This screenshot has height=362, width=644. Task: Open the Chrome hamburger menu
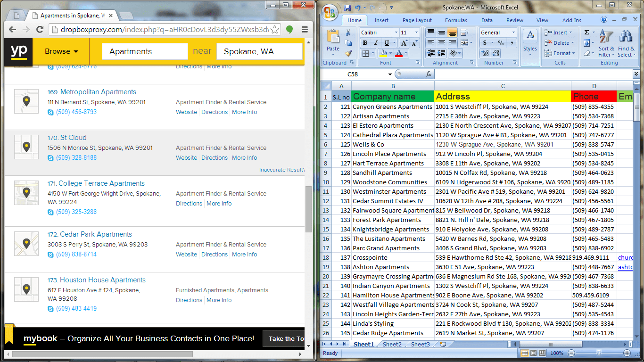click(x=305, y=30)
